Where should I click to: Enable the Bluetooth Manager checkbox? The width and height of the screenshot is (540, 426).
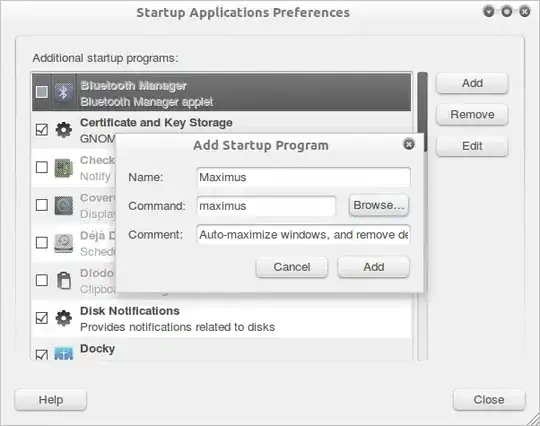(42, 92)
